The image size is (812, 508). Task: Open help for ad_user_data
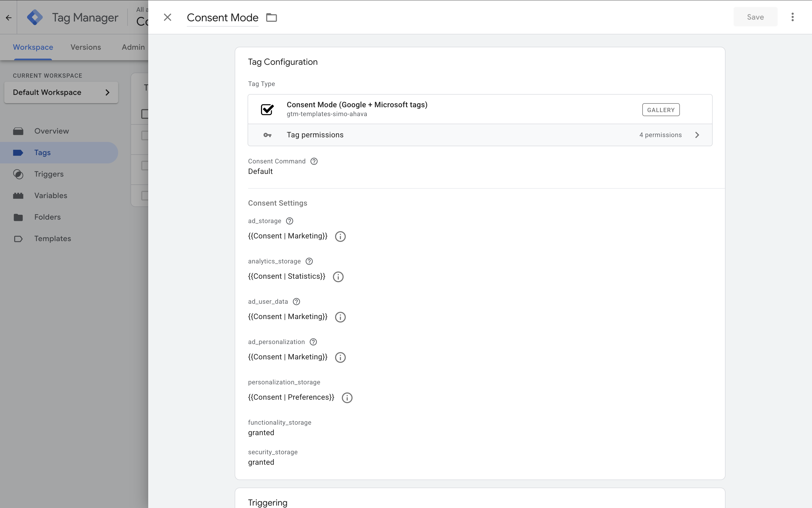(x=296, y=302)
